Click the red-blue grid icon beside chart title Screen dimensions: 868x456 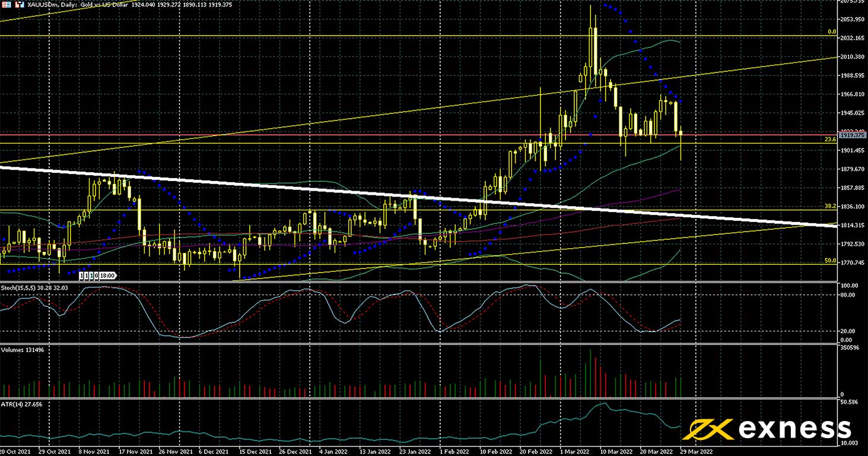pos(6,4)
